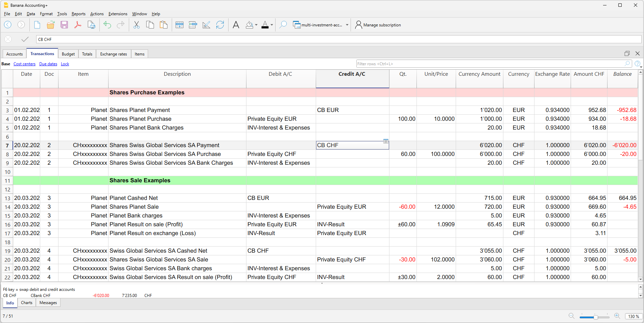This screenshot has height=323, width=644.
Task: Cut the selection with scissors icon
Action: tap(137, 25)
